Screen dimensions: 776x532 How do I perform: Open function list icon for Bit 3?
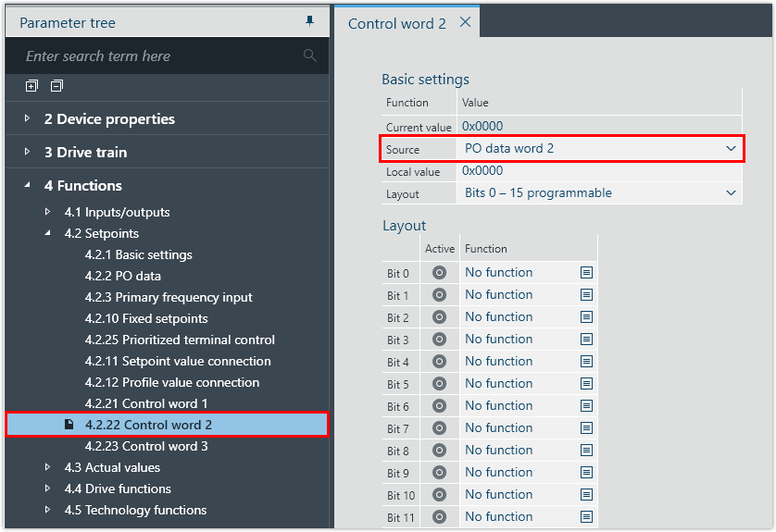586,340
